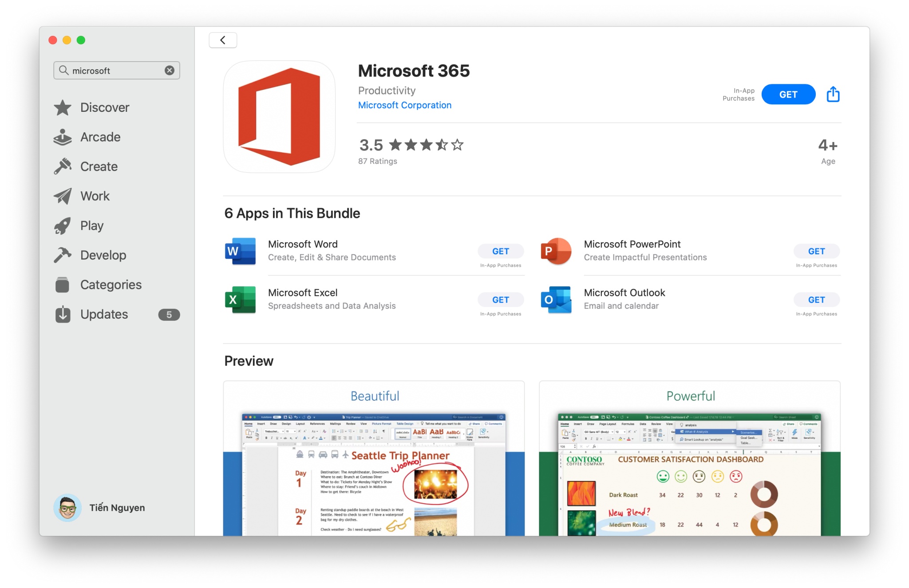Image resolution: width=909 pixels, height=588 pixels.
Task: Click the Microsoft PowerPoint app icon
Action: pyautogui.click(x=556, y=251)
